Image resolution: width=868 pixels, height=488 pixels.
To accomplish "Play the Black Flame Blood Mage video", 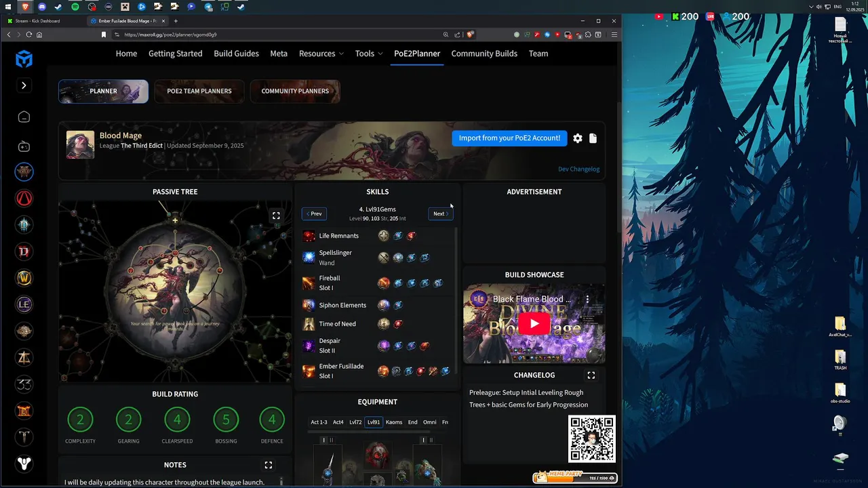I will 534,324.
